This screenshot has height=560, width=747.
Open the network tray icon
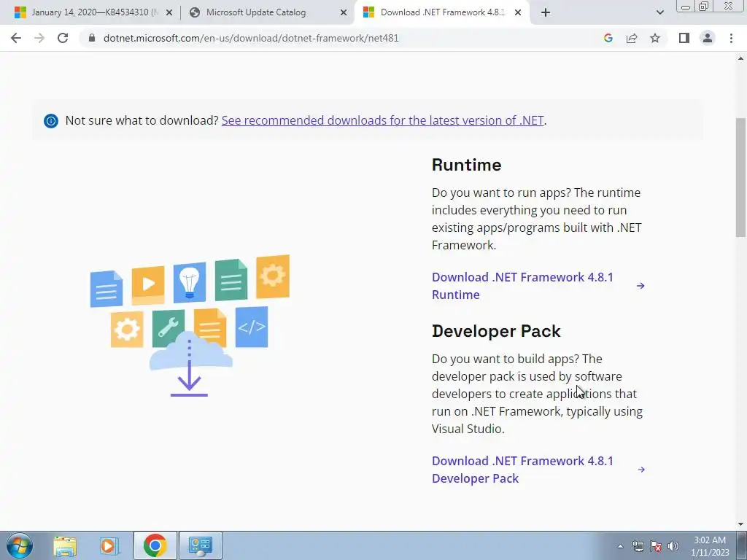coord(638,546)
